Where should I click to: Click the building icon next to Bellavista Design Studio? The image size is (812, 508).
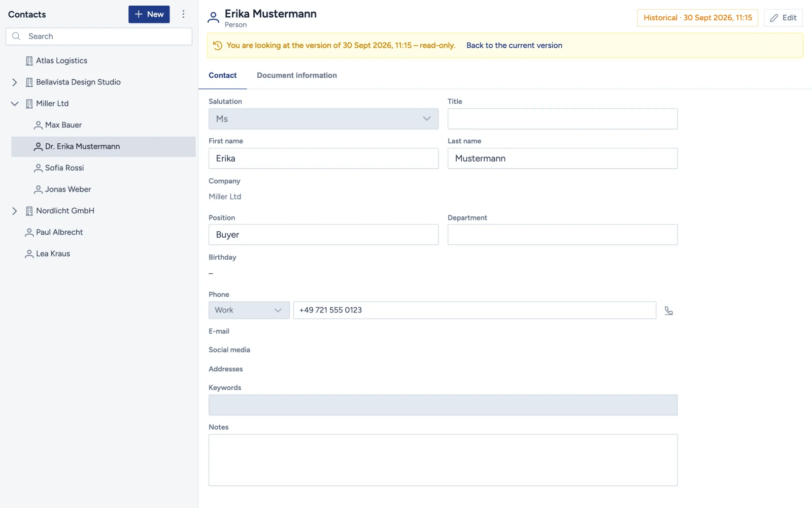tap(29, 82)
